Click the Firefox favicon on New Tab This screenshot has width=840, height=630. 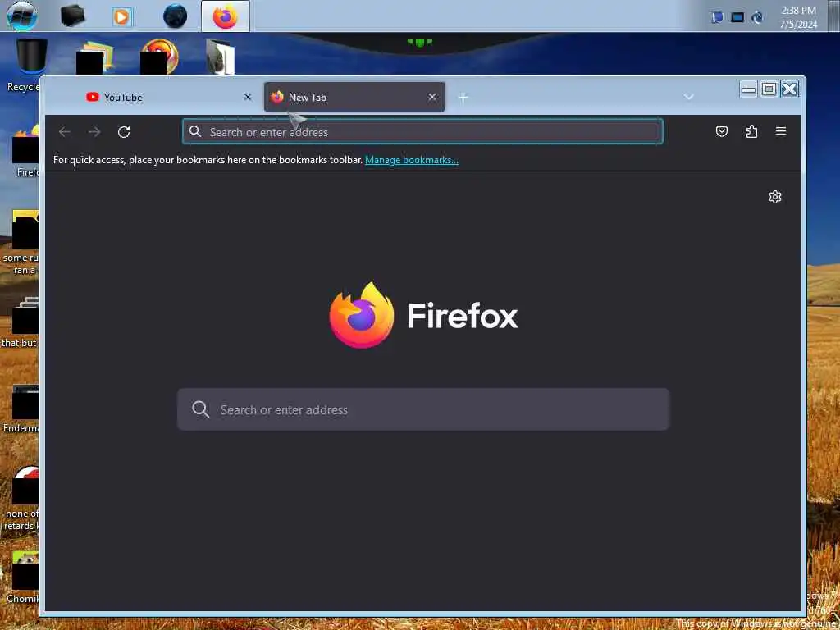277,97
